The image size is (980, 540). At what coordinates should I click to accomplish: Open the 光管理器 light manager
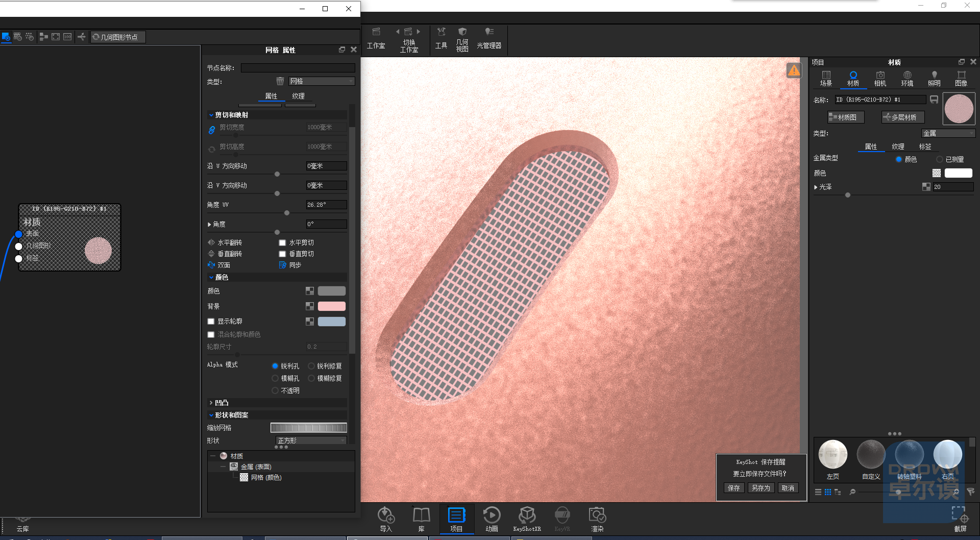(x=489, y=39)
